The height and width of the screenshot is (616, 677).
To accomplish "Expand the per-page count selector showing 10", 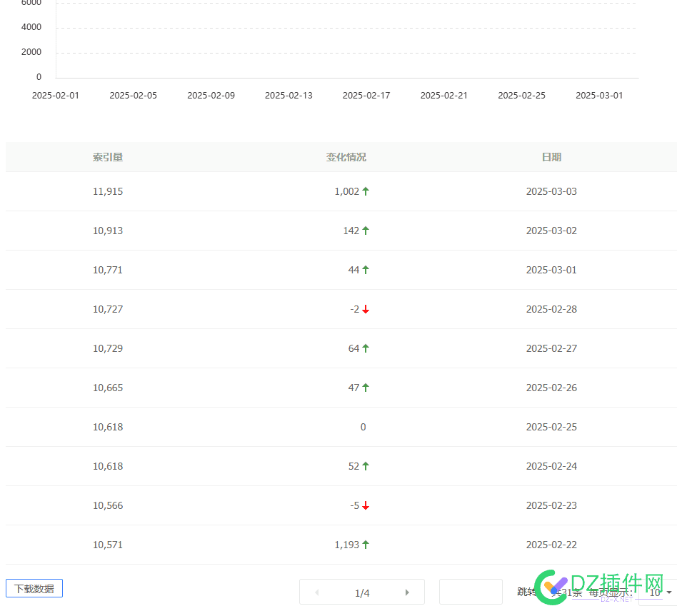I will [x=656, y=592].
